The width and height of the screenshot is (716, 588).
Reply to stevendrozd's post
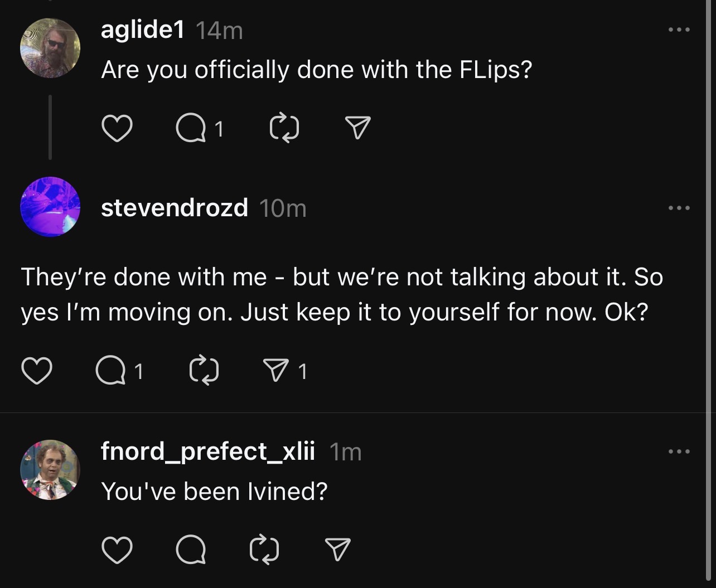click(x=110, y=371)
